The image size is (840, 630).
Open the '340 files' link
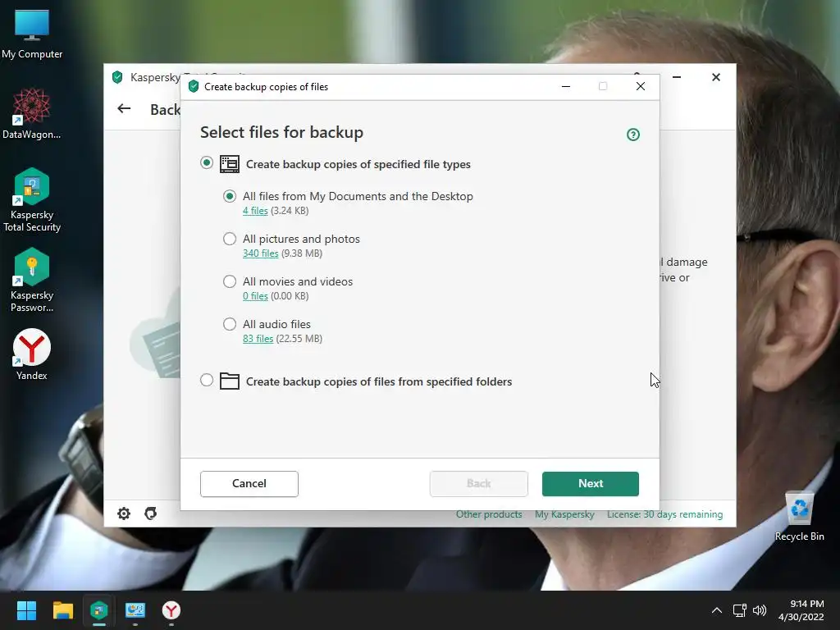[x=260, y=253]
